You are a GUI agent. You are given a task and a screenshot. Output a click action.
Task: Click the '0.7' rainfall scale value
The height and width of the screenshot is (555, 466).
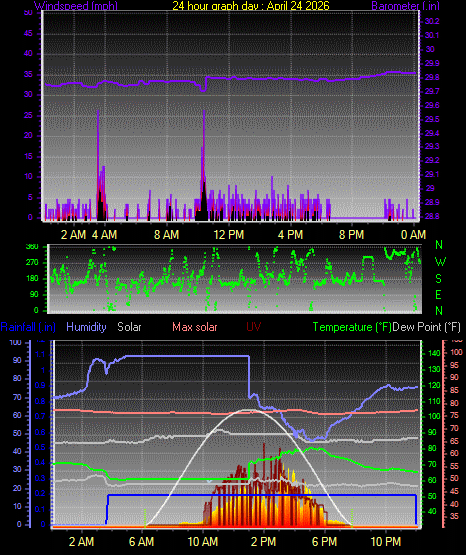(40, 416)
